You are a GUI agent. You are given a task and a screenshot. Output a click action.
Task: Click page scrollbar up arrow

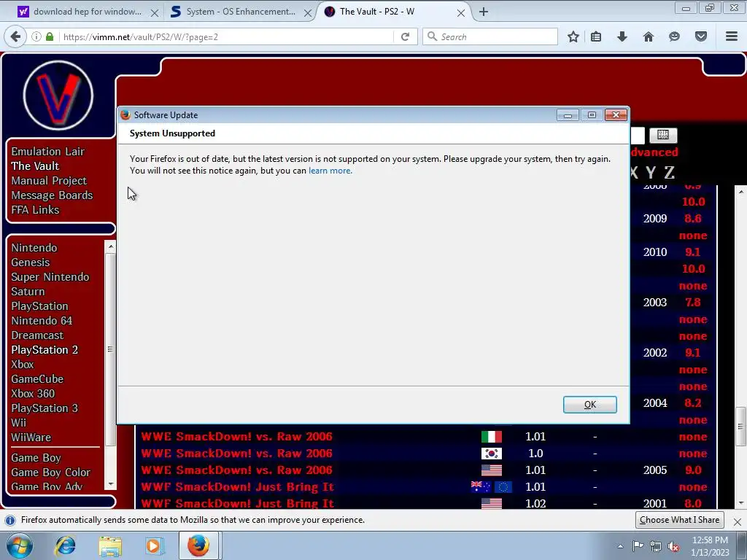point(741,192)
